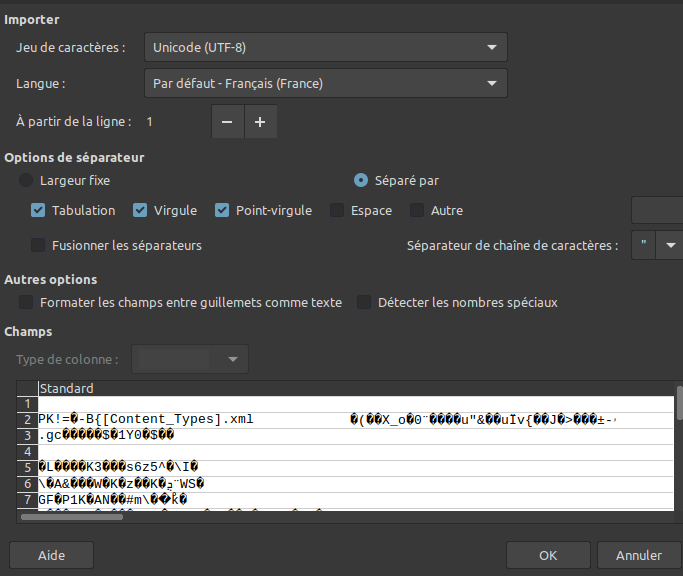
Task: Click the Aide button
Action: pos(51,555)
